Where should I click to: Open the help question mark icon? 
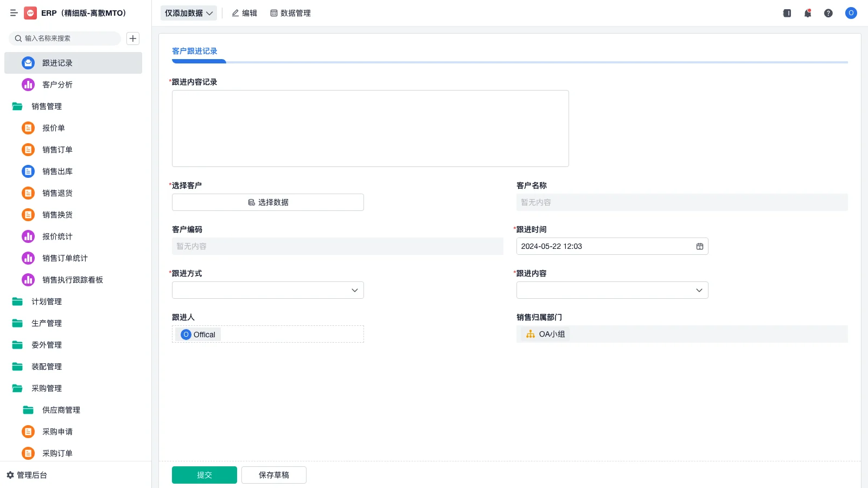click(x=828, y=13)
